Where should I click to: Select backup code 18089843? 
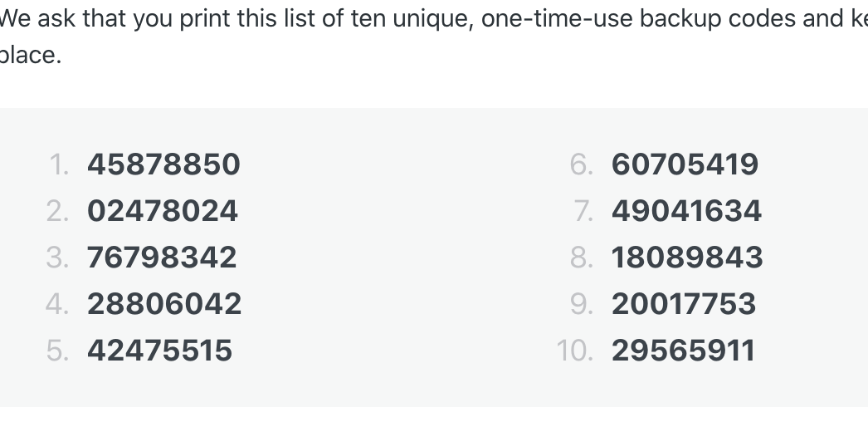coord(687,258)
